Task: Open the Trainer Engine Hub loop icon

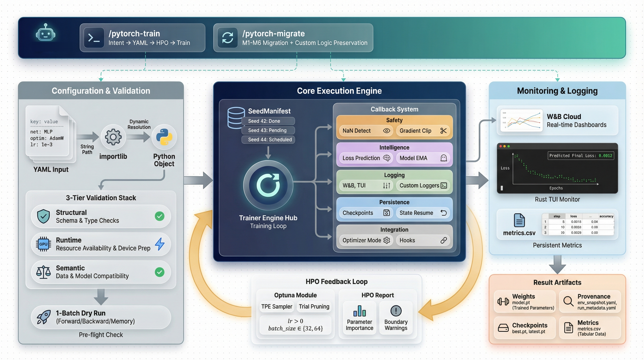Action: pyautogui.click(x=268, y=185)
